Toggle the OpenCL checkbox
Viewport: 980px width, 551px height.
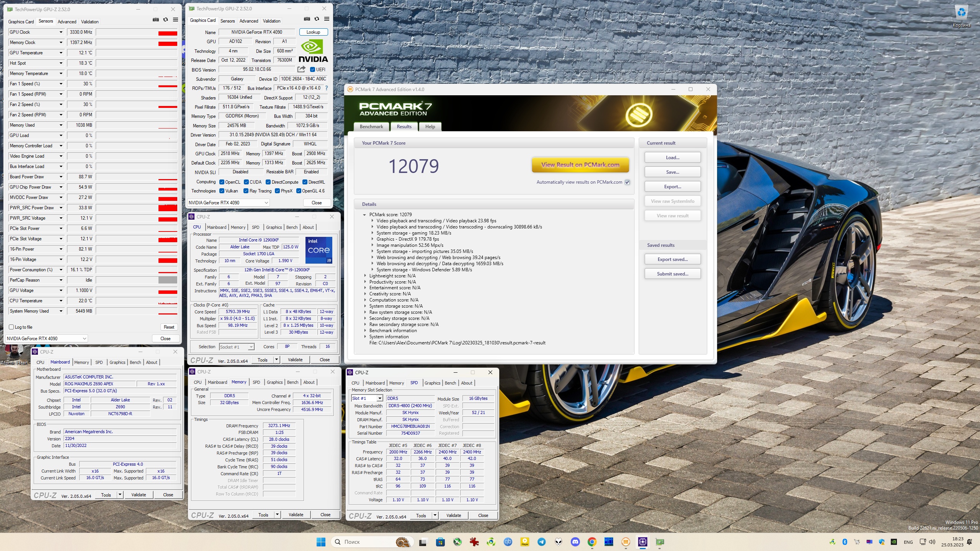(x=222, y=182)
